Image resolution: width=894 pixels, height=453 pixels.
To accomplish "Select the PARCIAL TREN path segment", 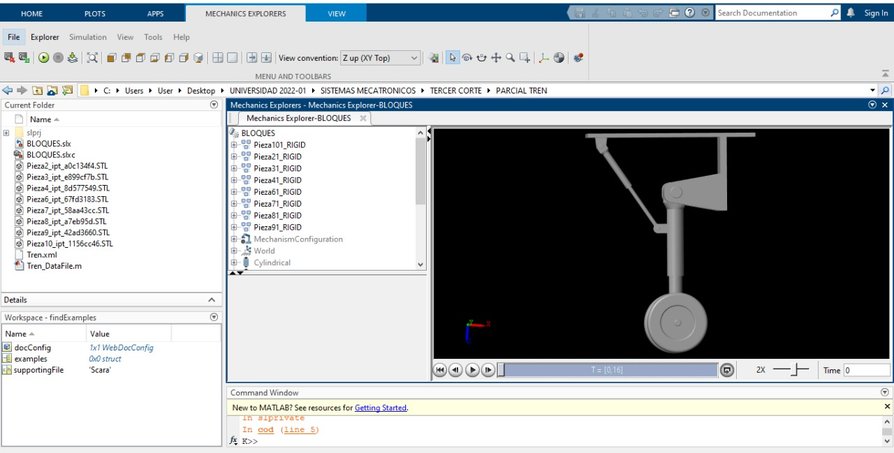I will click(x=521, y=91).
